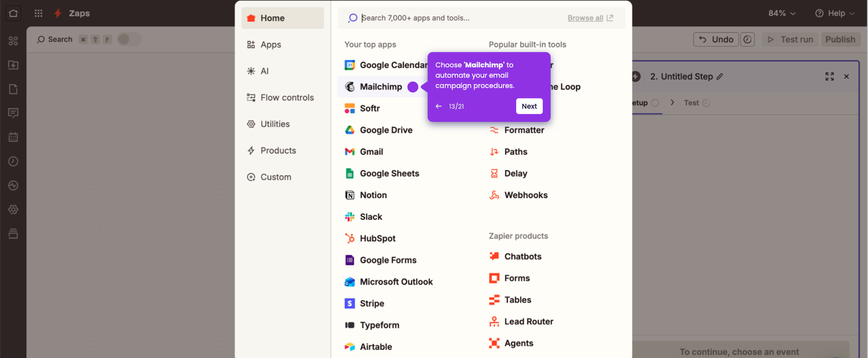Click the Undo button
The height and width of the screenshot is (358, 868).
coord(716,39)
